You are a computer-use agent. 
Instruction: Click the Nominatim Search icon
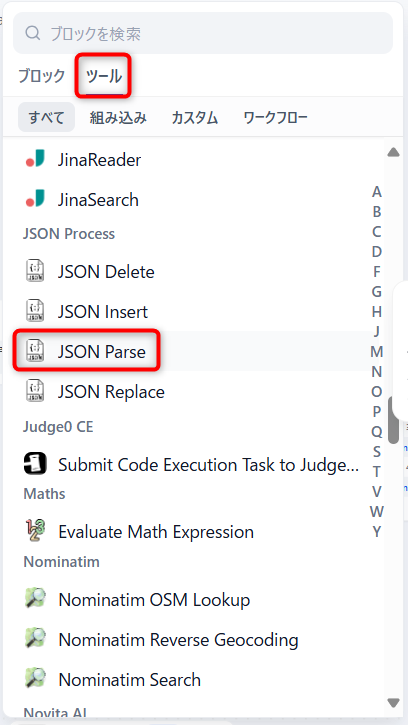35,679
